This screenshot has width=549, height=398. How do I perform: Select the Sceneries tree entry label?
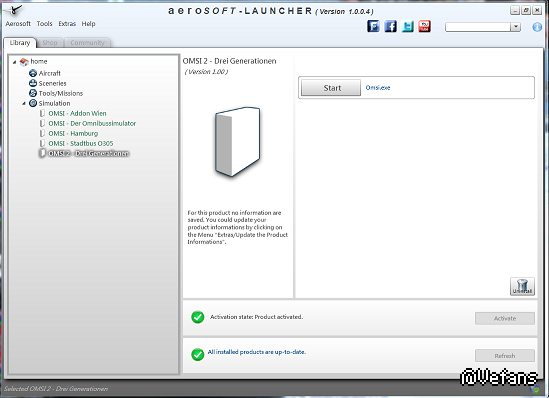pos(53,83)
